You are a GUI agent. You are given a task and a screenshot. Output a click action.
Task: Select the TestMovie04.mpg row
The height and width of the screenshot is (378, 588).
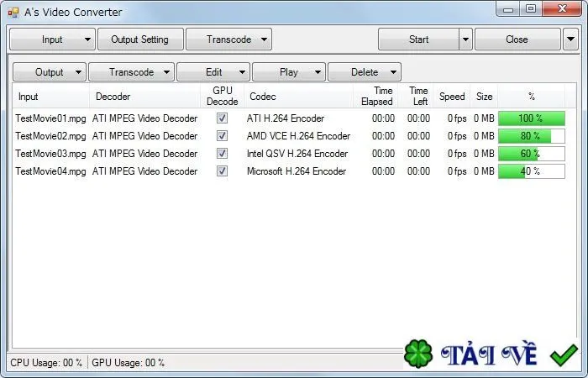[x=289, y=171]
